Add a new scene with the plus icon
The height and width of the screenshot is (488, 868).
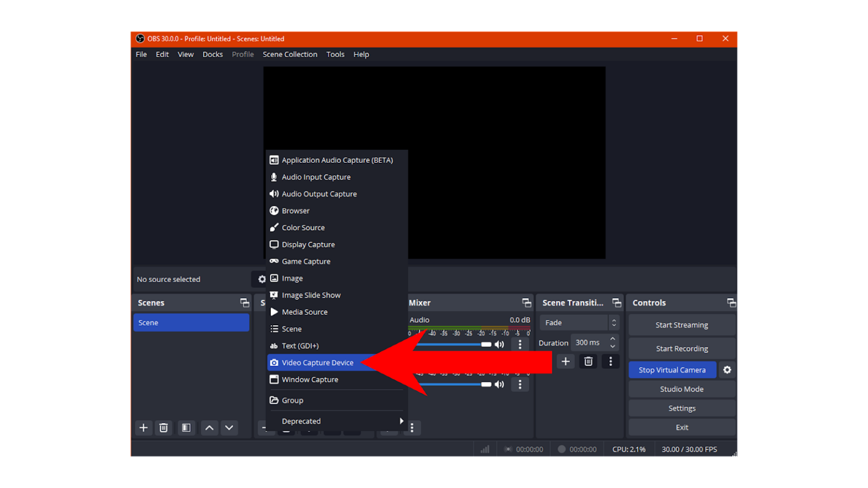point(144,428)
